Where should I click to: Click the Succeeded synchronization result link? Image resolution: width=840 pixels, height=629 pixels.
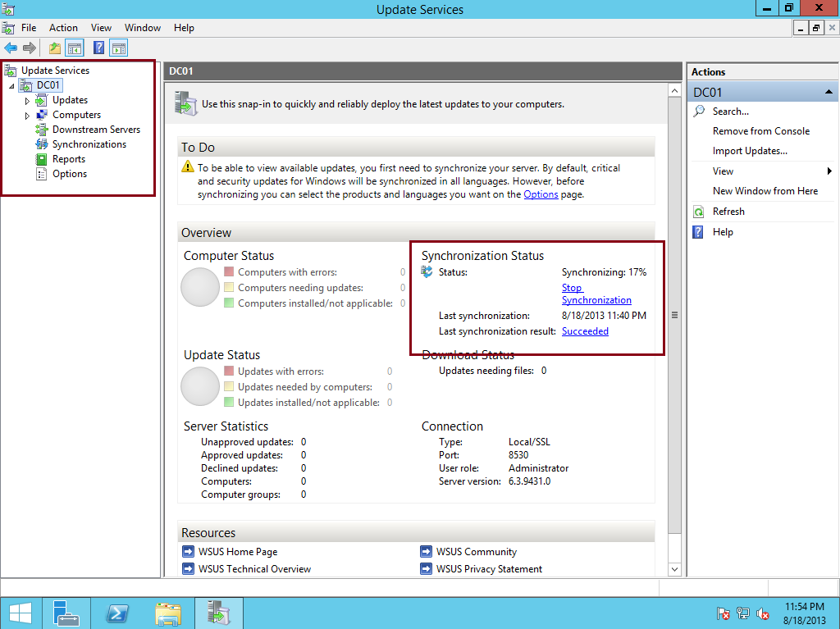coord(585,331)
